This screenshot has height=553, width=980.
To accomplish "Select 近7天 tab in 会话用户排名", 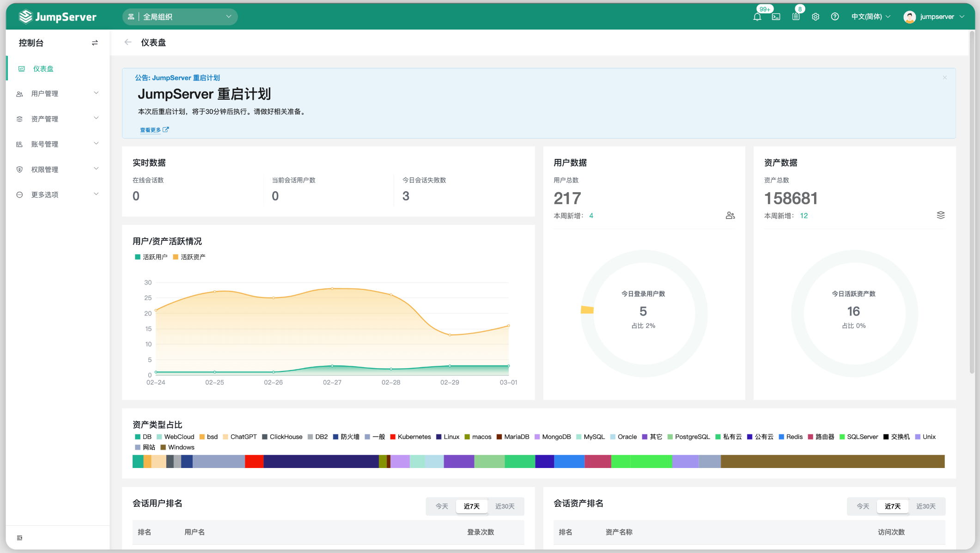I will (x=472, y=506).
